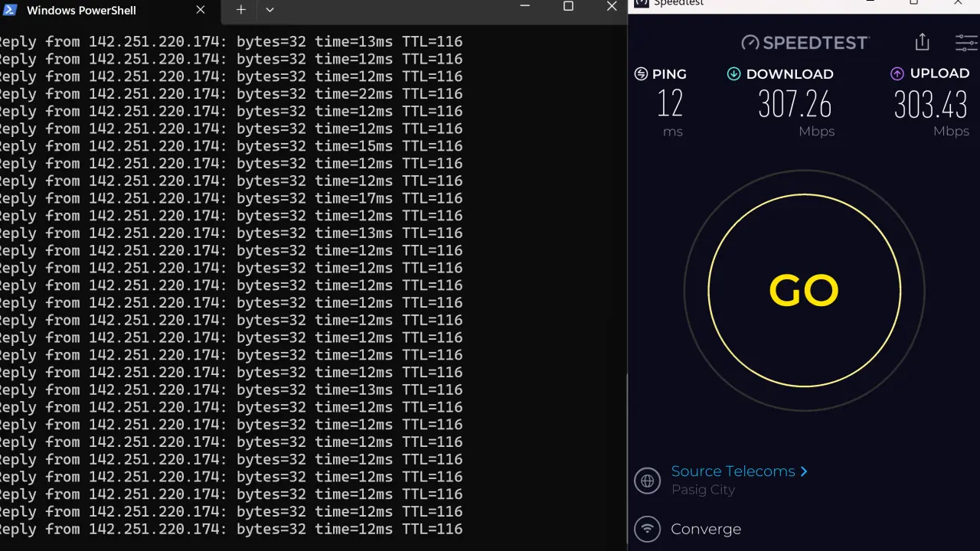
Task: Click the ping reply line showing time=17ms
Action: pyautogui.click(x=231, y=198)
